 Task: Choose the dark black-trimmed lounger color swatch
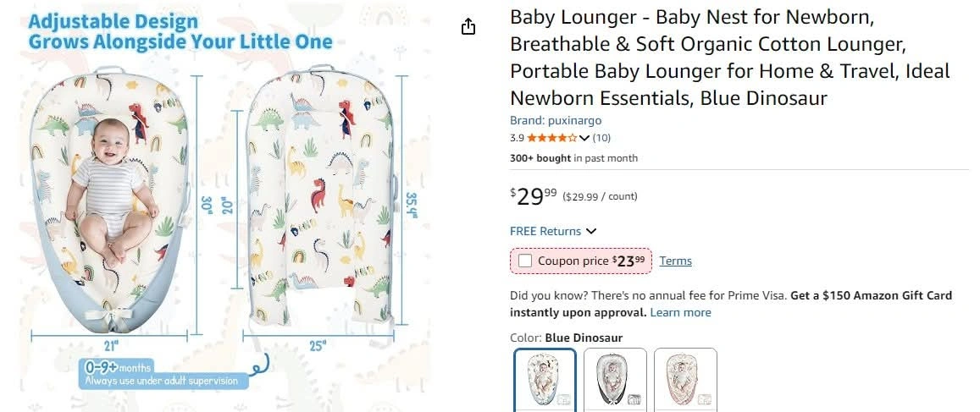click(615, 380)
